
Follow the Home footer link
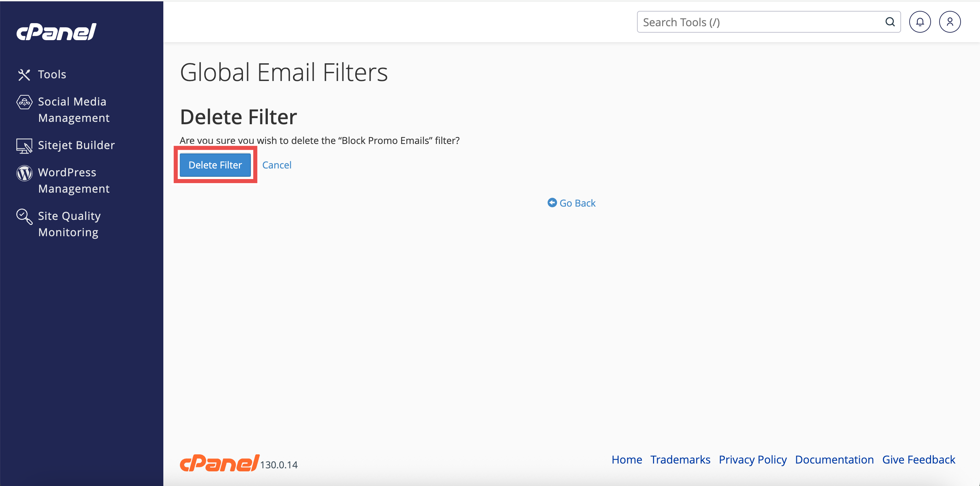(626, 460)
